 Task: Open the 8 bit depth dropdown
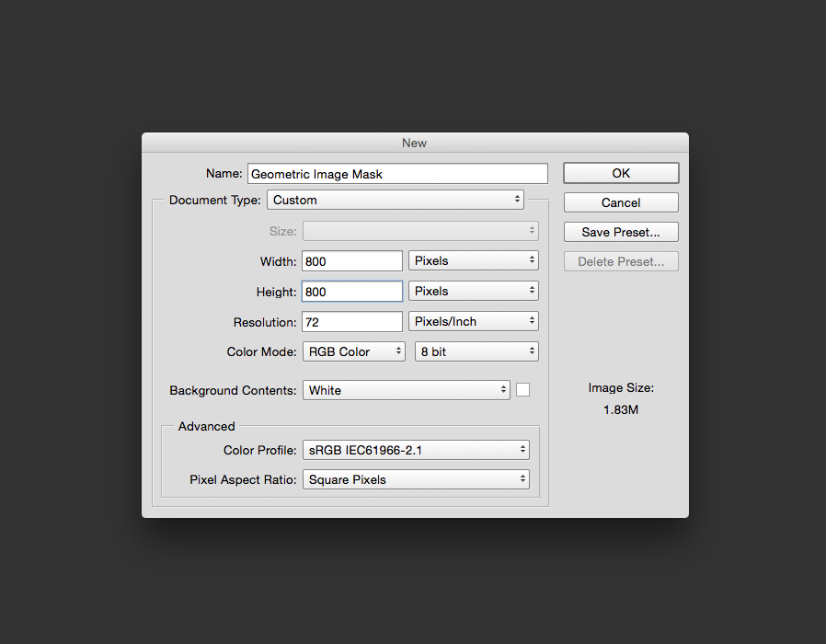pyautogui.click(x=476, y=351)
